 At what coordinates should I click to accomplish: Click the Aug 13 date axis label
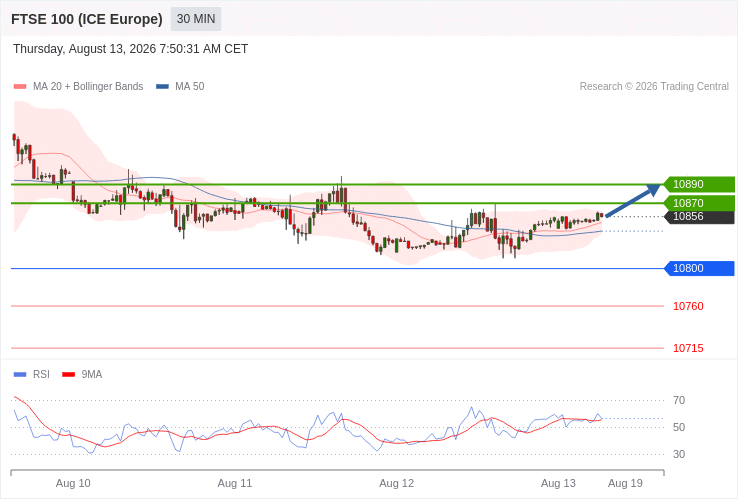pos(558,484)
